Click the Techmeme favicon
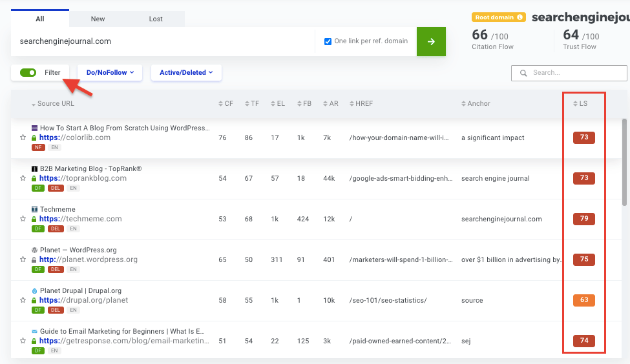Viewport: 630px width, 364px height. [x=34, y=209]
